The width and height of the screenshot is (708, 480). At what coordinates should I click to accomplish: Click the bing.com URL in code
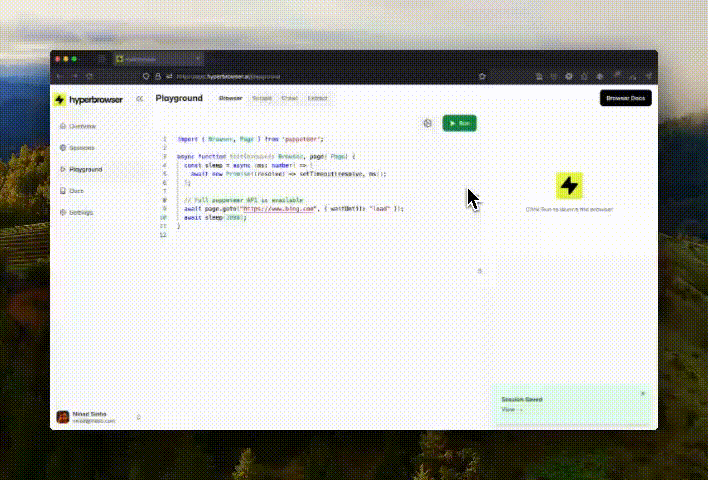278,209
